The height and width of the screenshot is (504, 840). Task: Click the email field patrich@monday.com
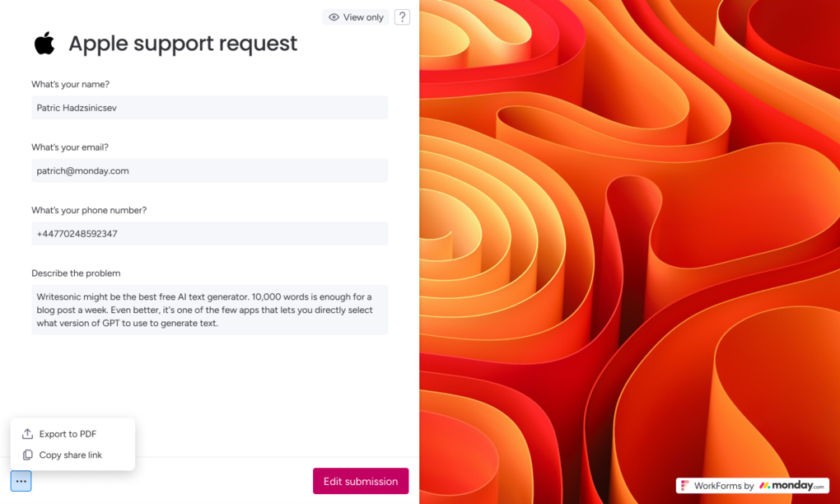209,170
